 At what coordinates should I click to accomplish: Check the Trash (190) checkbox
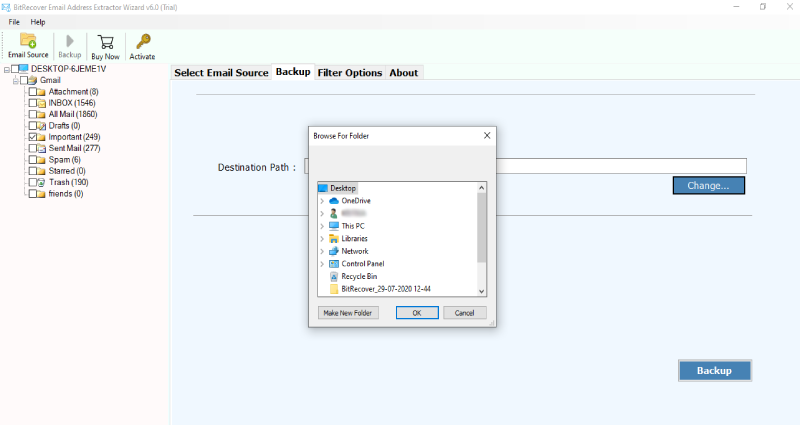tap(33, 182)
